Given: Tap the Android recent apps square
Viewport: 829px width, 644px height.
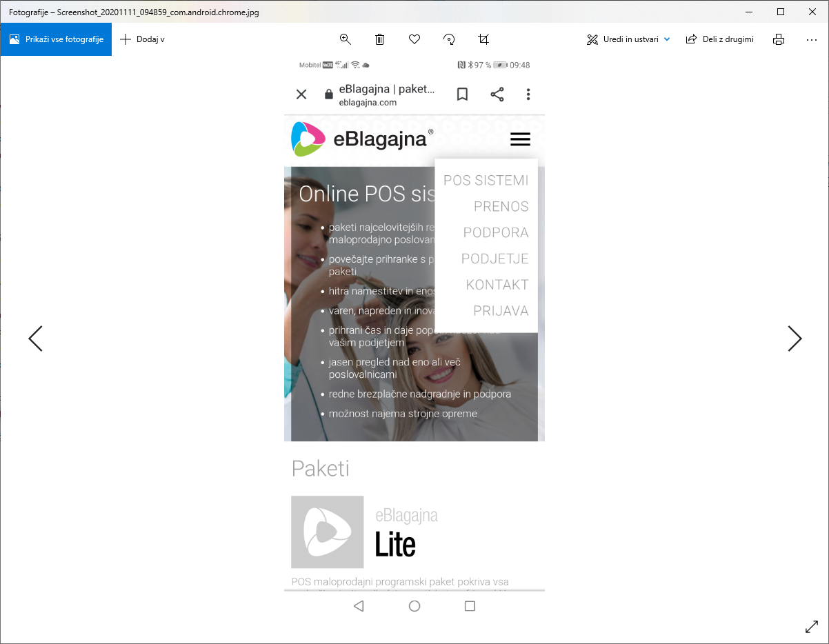Looking at the screenshot, I should pyautogui.click(x=470, y=606).
